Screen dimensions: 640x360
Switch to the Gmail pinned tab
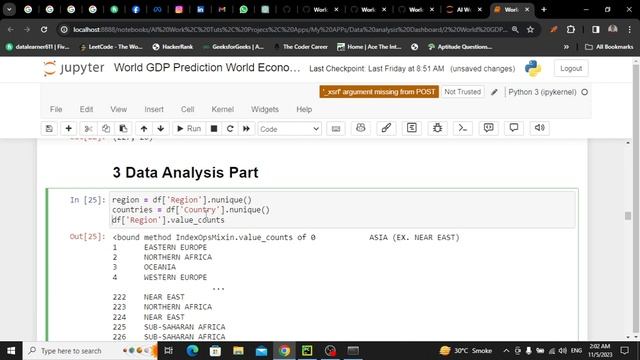(x=222, y=9)
